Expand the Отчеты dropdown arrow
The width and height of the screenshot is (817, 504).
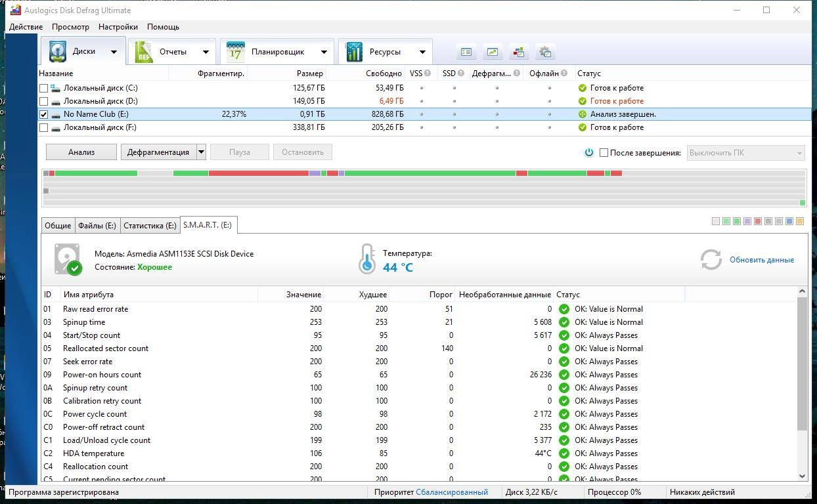pos(206,52)
